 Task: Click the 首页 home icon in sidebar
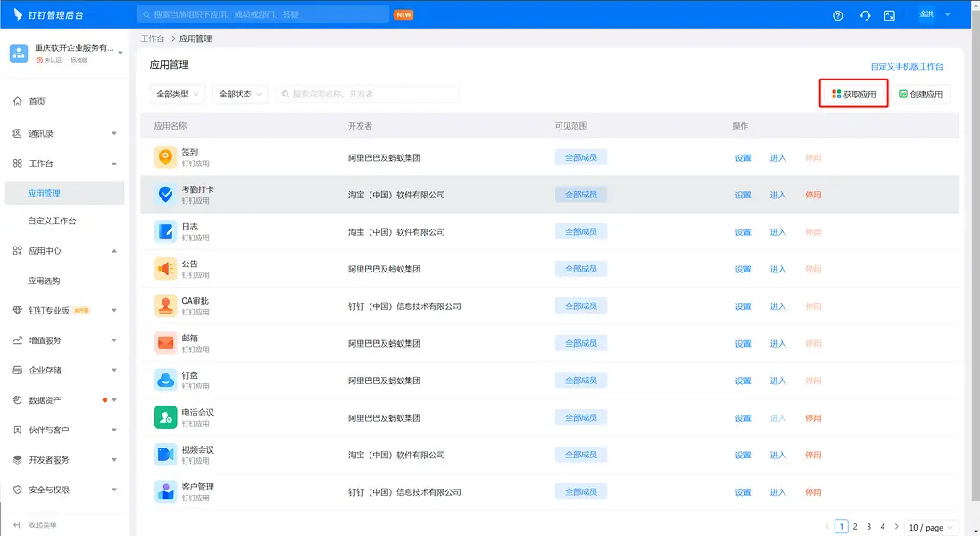[18, 101]
